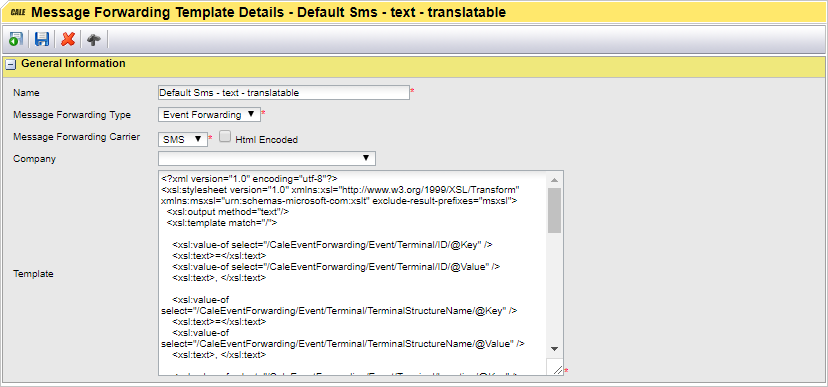Collapse the General Information section
Screen dimensions: 828x387
(10, 64)
